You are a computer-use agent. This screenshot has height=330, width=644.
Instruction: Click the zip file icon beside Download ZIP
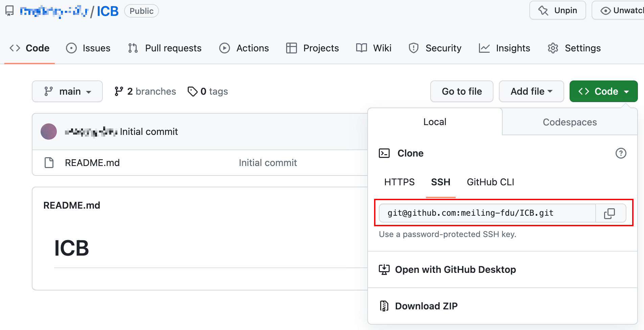[x=384, y=306]
